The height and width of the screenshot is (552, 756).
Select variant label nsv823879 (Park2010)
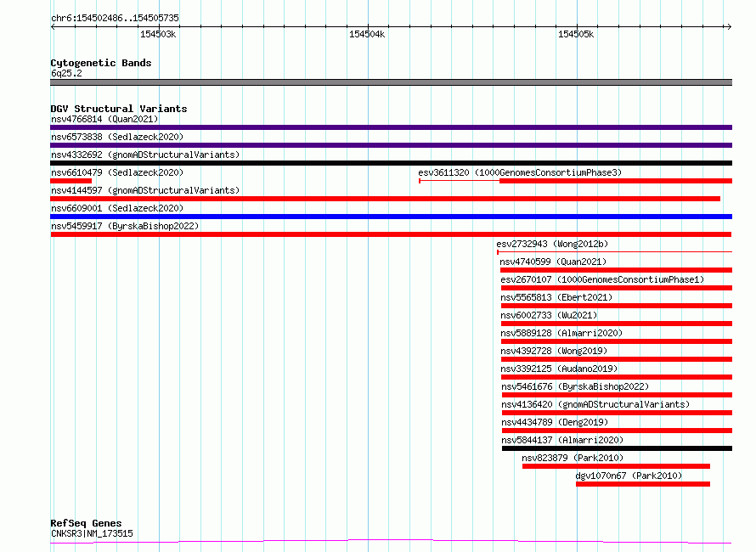(x=573, y=458)
